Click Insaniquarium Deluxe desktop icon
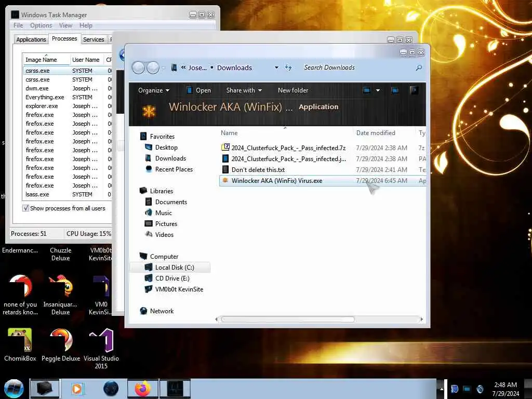 [60, 295]
